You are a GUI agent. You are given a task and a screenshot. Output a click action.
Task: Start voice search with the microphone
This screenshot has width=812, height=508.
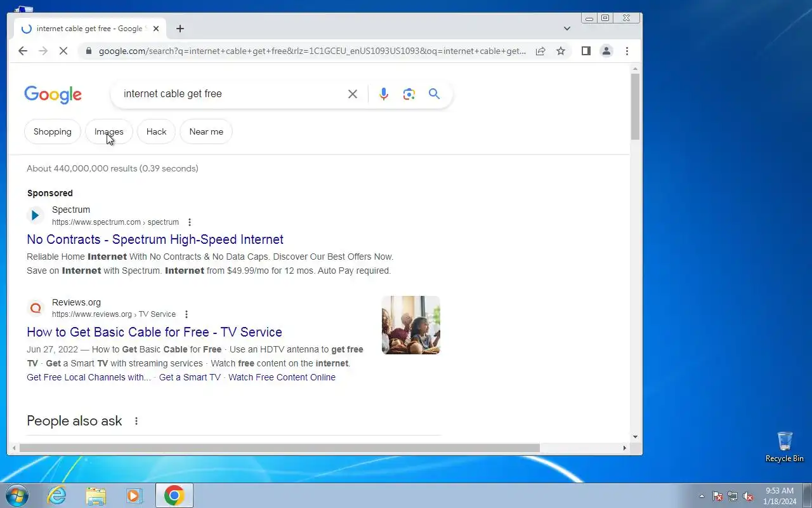[x=383, y=94]
